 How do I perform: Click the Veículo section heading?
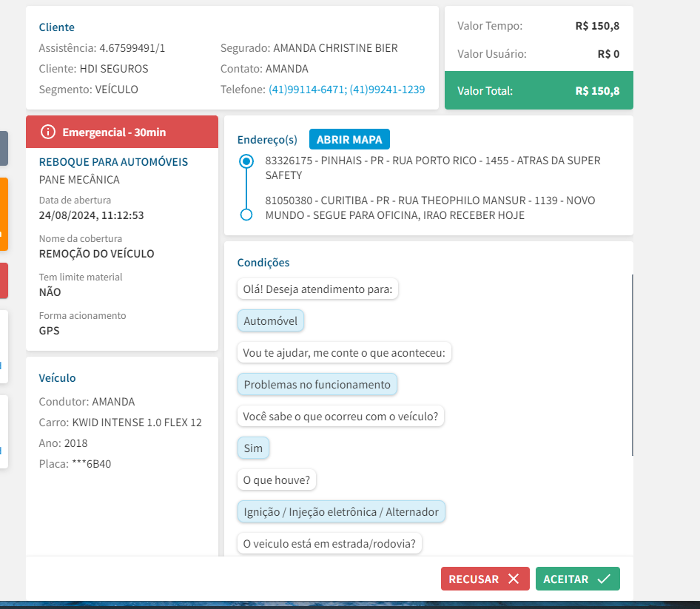click(x=57, y=377)
